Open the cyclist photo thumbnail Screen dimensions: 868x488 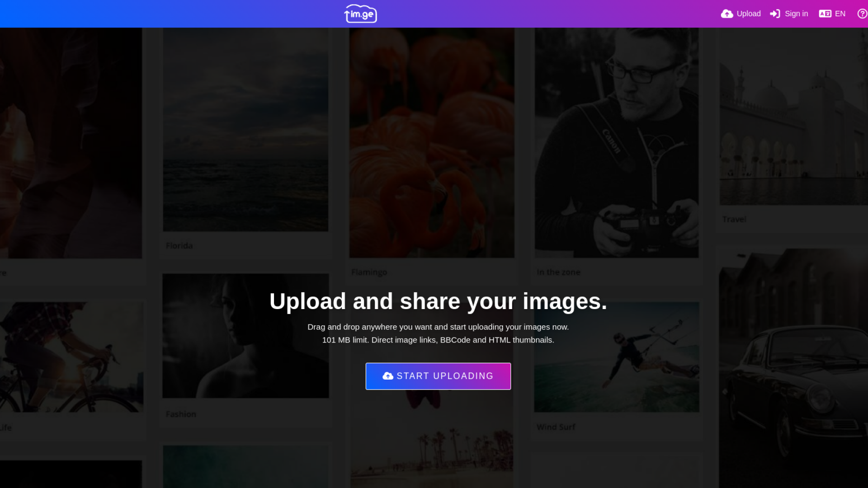[x=71, y=357]
